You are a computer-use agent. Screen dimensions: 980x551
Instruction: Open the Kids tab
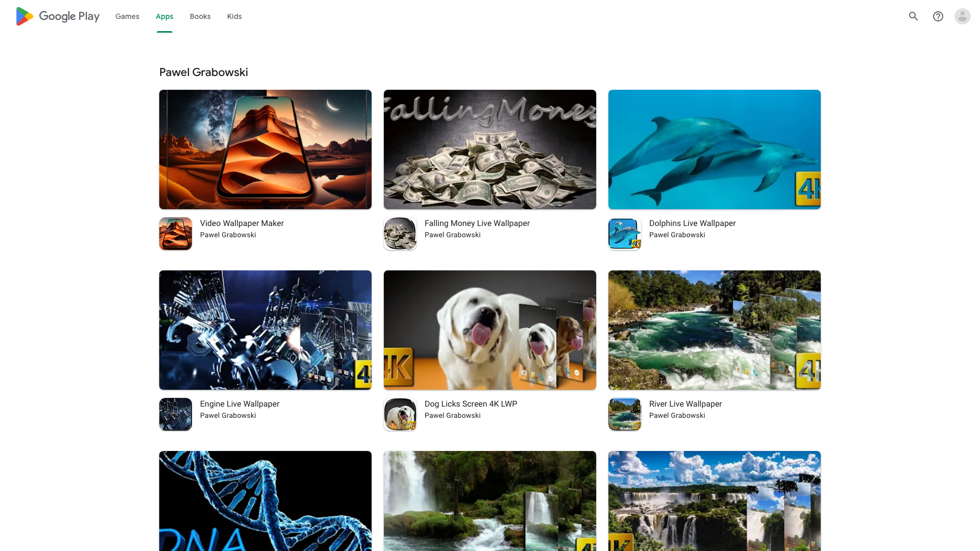[234, 16]
